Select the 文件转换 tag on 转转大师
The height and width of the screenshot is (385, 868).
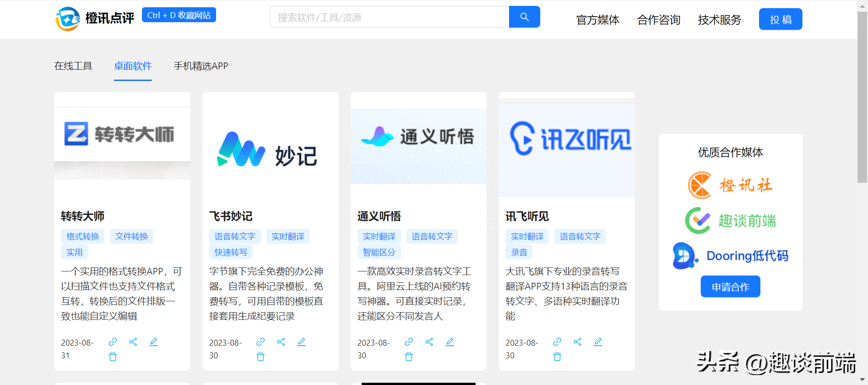pos(132,236)
